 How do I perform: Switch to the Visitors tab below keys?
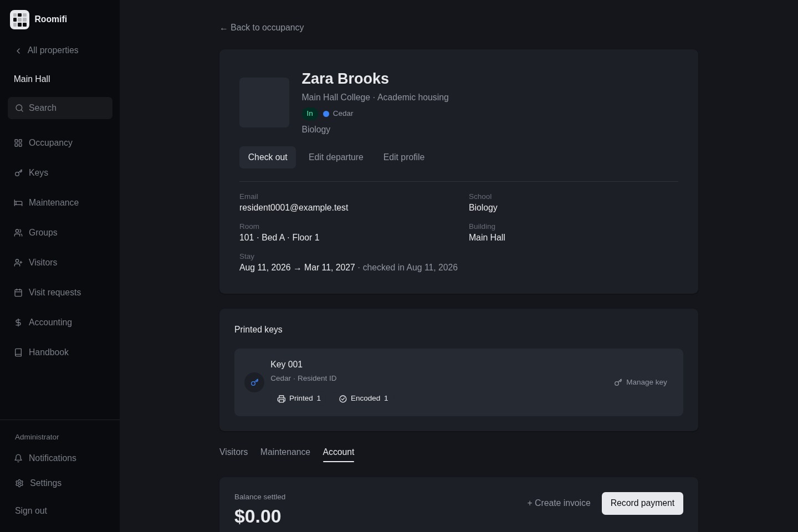point(234,452)
